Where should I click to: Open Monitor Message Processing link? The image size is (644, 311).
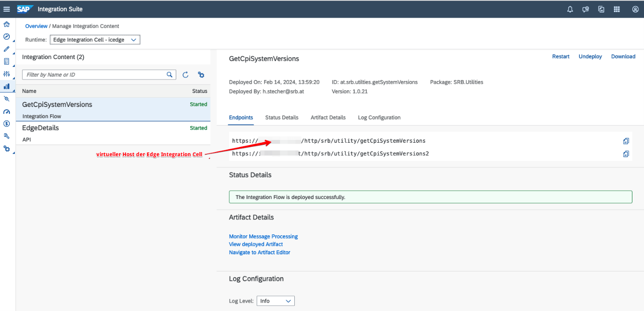[x=263, y=237]
